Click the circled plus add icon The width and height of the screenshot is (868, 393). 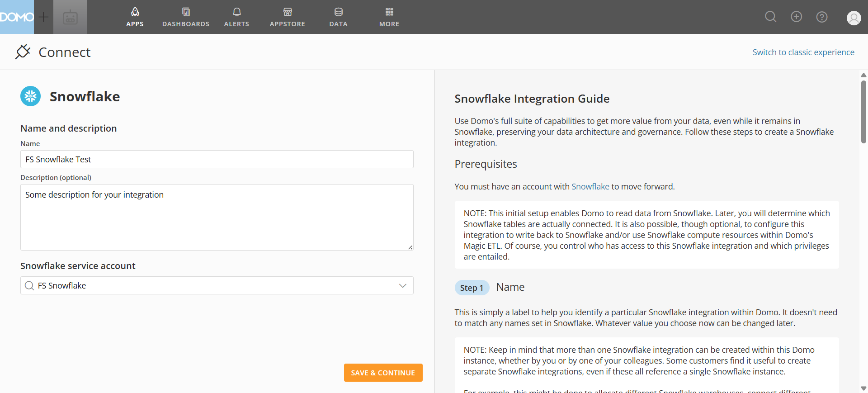pos(796,17)
